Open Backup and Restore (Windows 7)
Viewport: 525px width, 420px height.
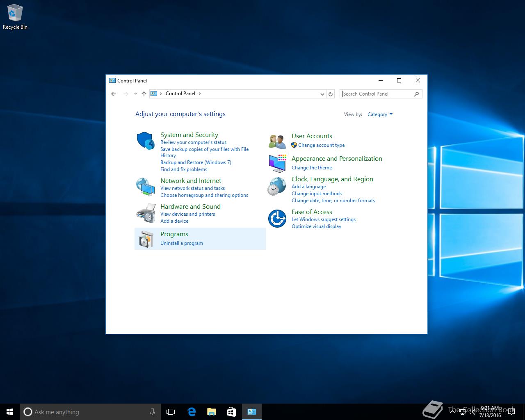click(x=196, y=162)
